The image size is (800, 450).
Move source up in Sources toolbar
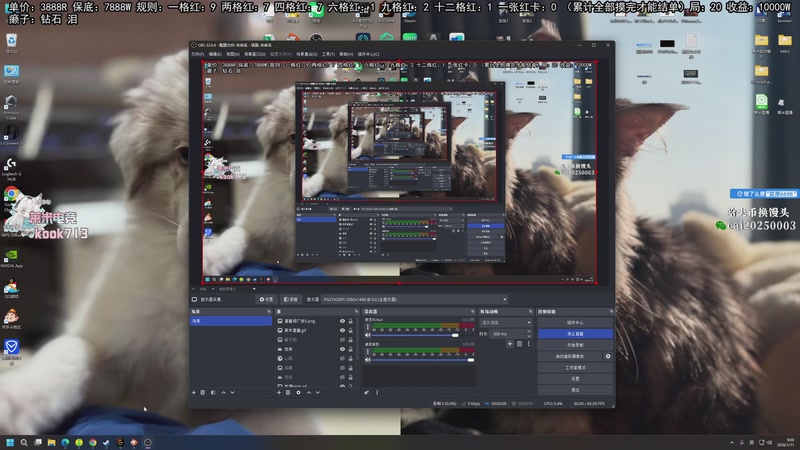pyautogui.click(x=309, y=392)
